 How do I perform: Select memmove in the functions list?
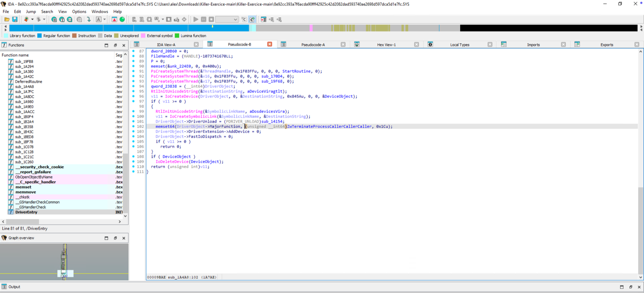pos(65,192)
